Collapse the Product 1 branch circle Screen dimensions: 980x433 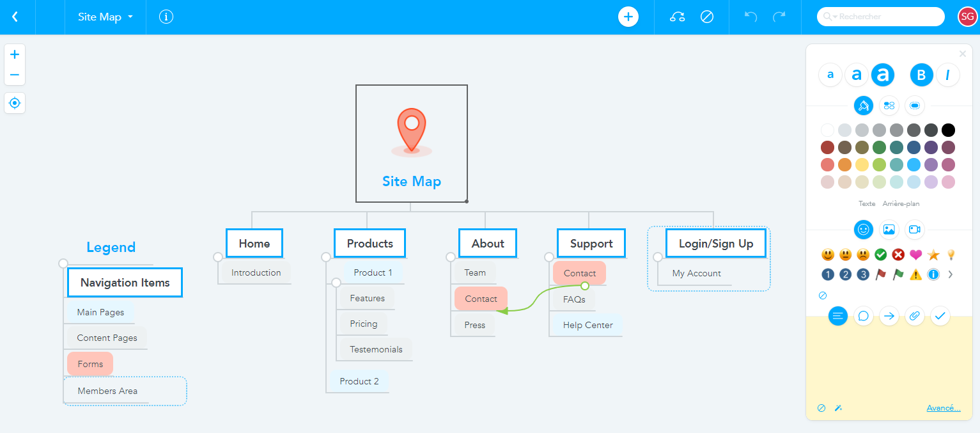point(336,283)
